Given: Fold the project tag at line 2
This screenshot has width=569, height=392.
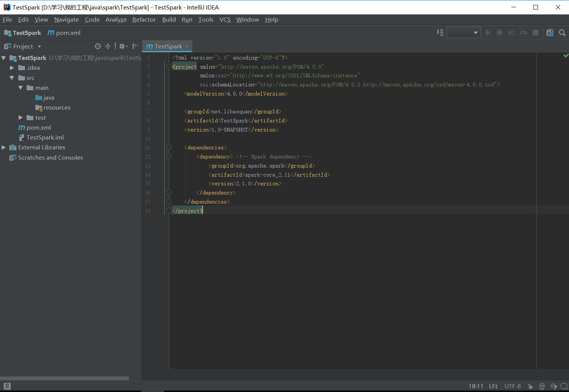Looking at the screenshot, I should tap(169, 67).
